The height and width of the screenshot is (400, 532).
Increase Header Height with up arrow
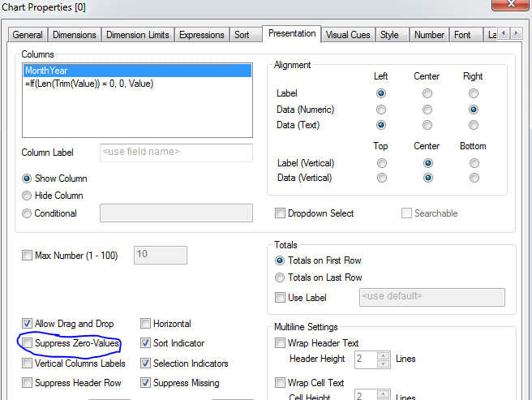click(x=383, y=356)
